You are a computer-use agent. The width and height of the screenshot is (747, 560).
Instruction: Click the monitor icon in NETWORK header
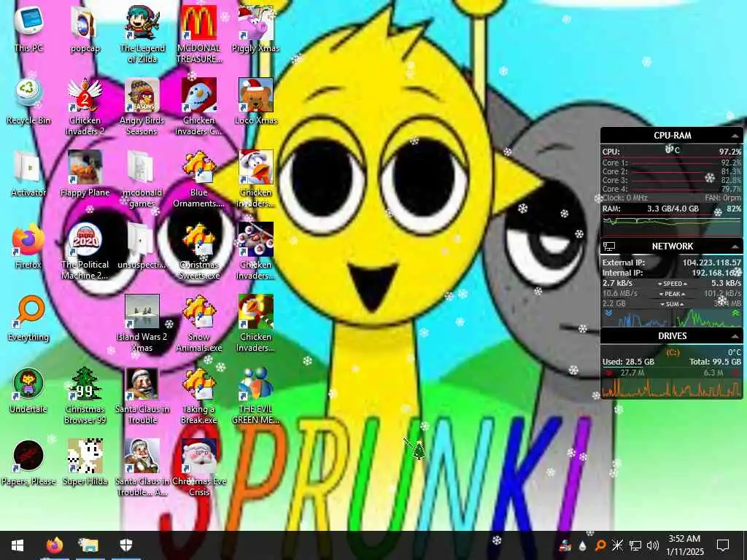tap(609, 246)
